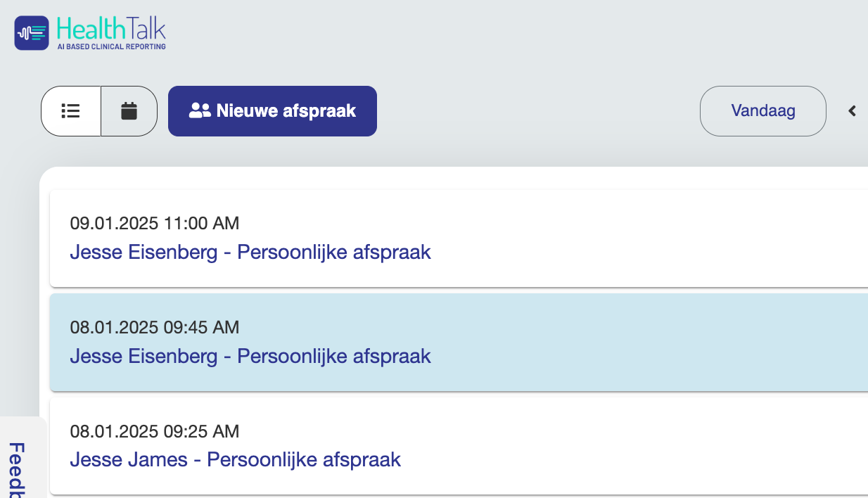Click the HealthTalk wordmark text

[111, 30]
